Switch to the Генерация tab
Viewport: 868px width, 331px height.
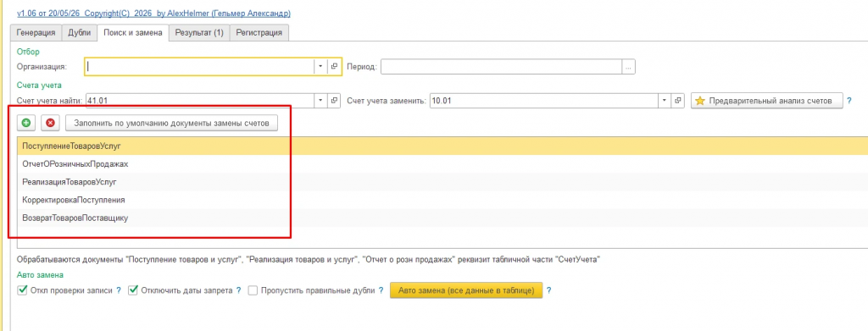pyautogui.click(x=36, y=33)
